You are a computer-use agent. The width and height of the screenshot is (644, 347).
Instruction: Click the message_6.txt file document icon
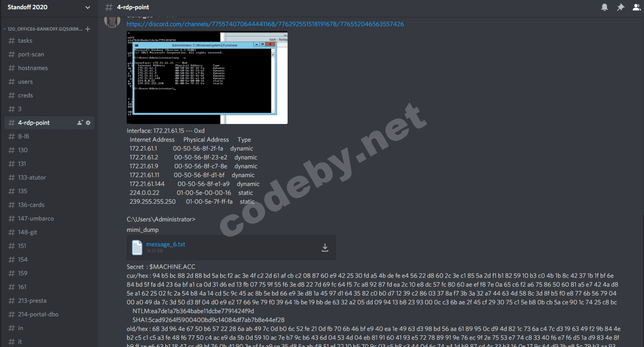pos(137,248)
